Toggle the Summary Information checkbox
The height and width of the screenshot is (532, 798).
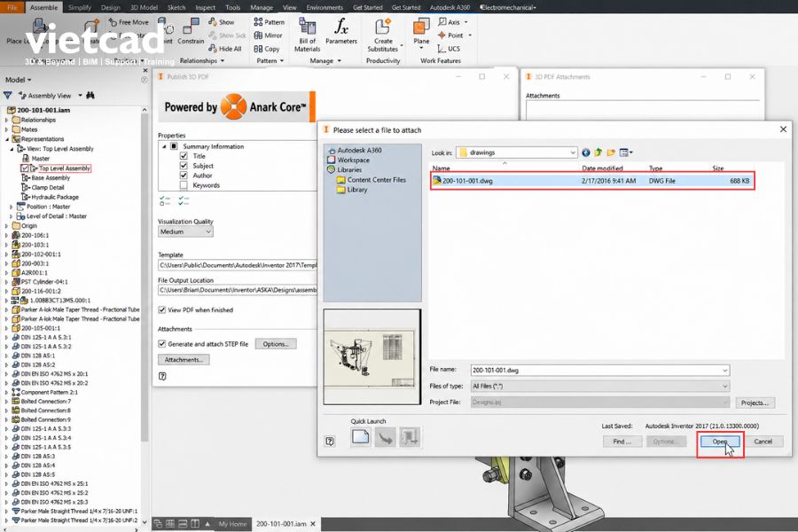[174, 146]
